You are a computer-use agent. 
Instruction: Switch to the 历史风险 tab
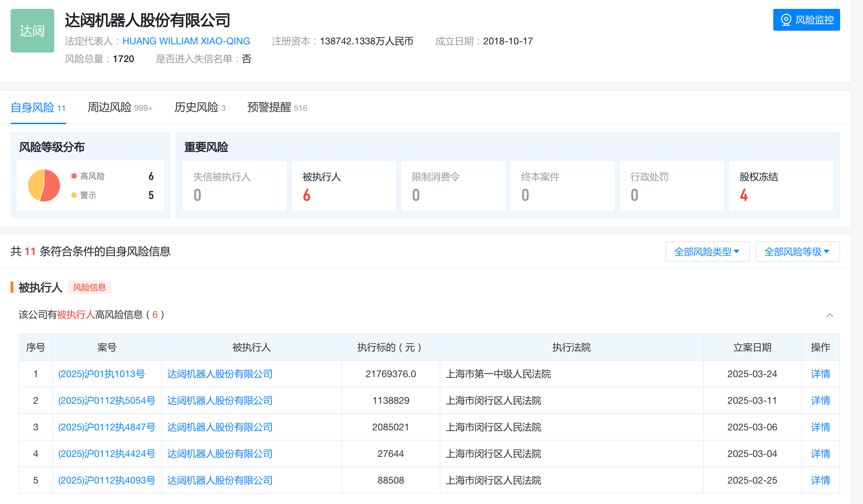tap(200, 107)
